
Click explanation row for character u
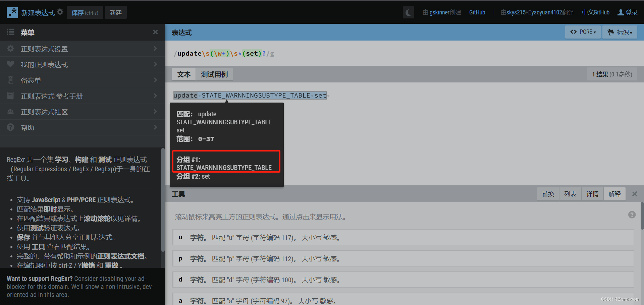point(403,237)
